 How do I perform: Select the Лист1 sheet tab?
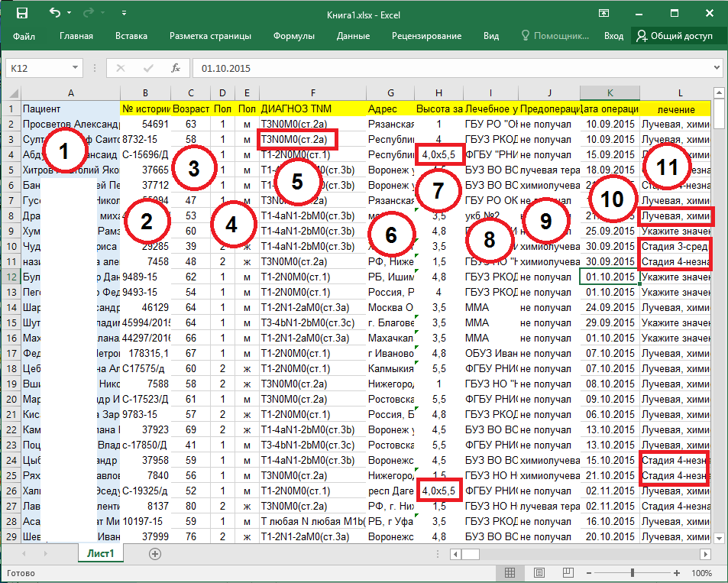pos(100,554)
